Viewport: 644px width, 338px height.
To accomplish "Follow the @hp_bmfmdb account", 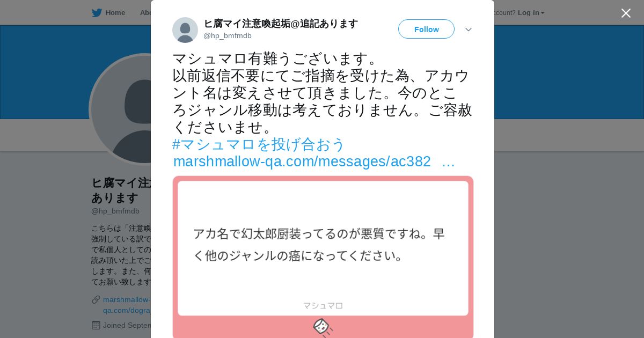I will [426, 29].
